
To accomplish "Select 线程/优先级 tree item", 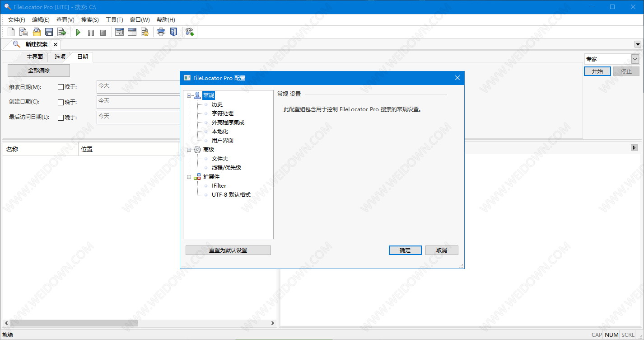I will coord(226,168).
